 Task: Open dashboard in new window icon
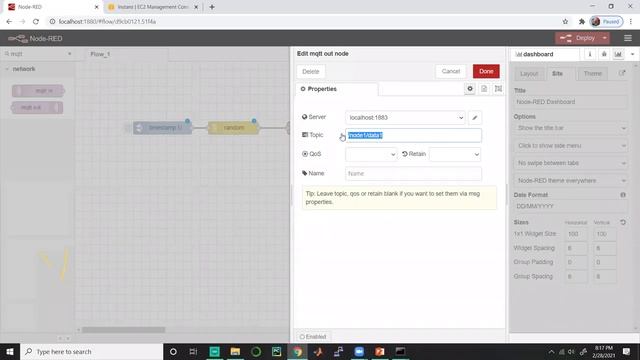tap(622, 73)
